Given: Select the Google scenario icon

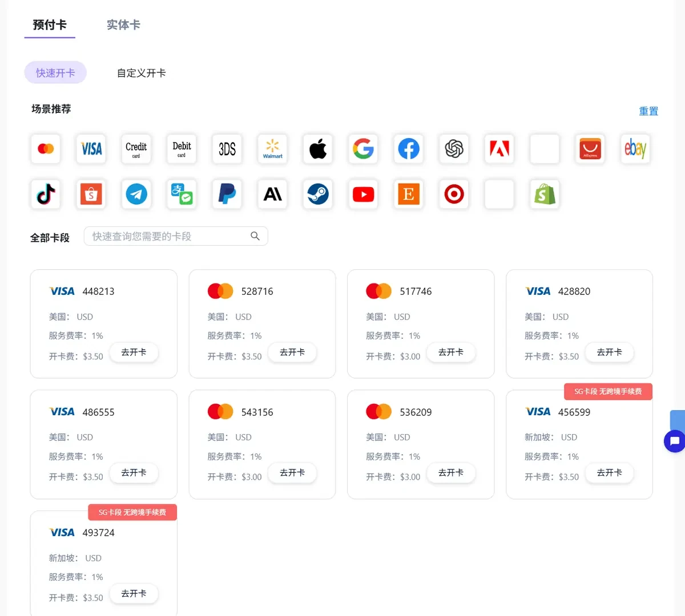Looking at the screenshot, I should 364,149.
